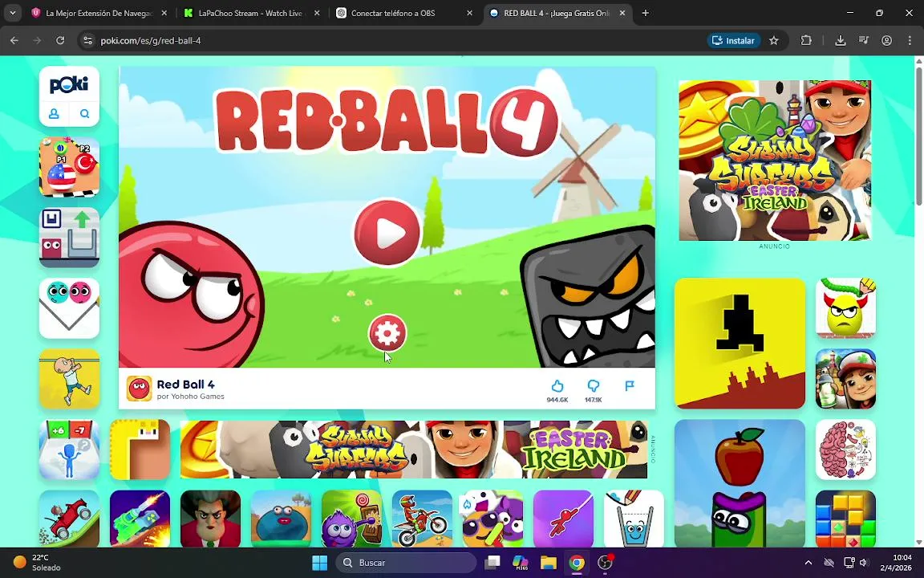Open the search magnifier under the Poki logo

pyautogui.click(x=85, y=114)
